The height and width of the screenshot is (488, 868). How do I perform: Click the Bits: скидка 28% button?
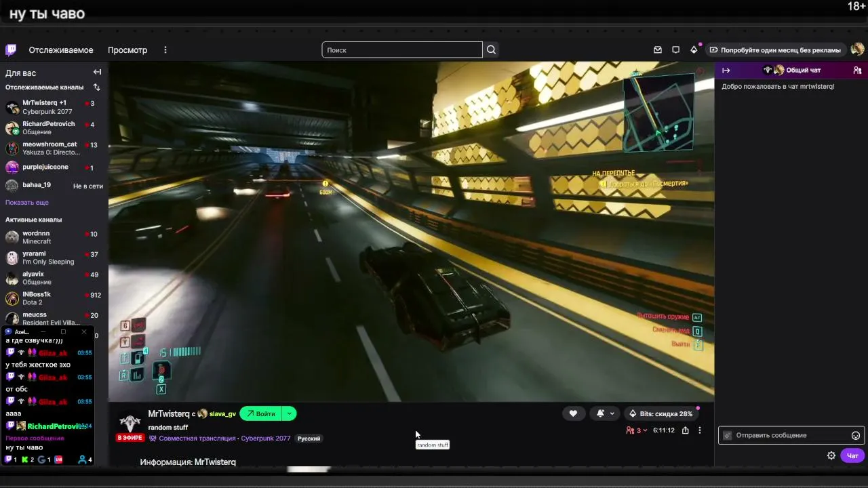click(x=660, y=413)
